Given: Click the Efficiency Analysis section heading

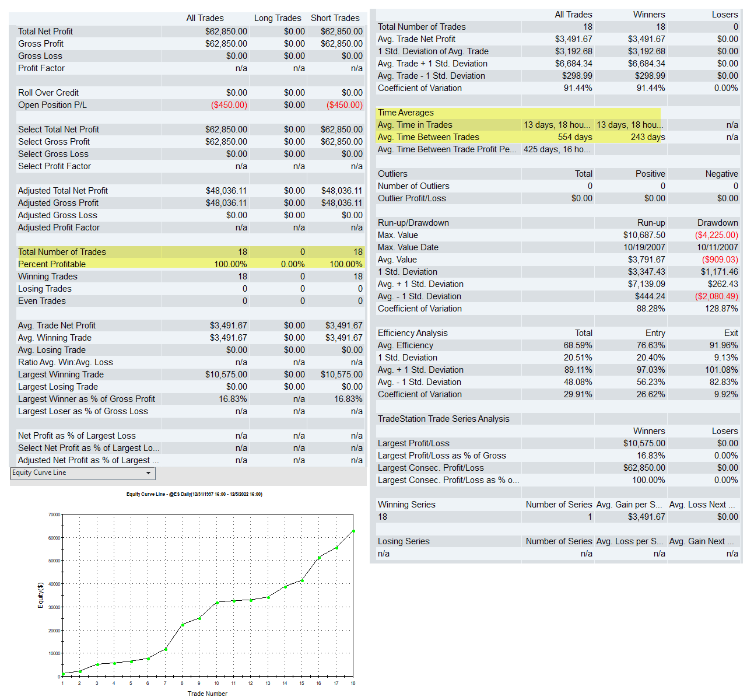Looking at the screenshot, I should [x=413, y=333].
